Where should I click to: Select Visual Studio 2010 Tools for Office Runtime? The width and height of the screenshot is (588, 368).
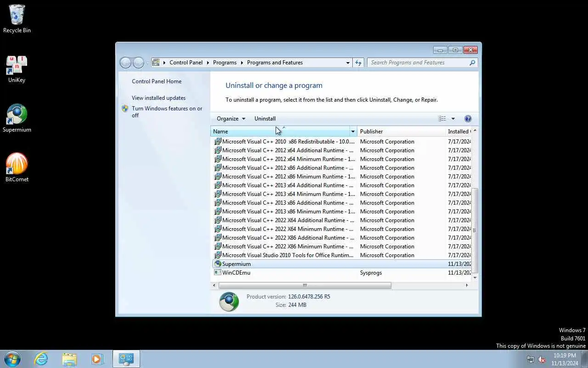click(x=342, y=255)
